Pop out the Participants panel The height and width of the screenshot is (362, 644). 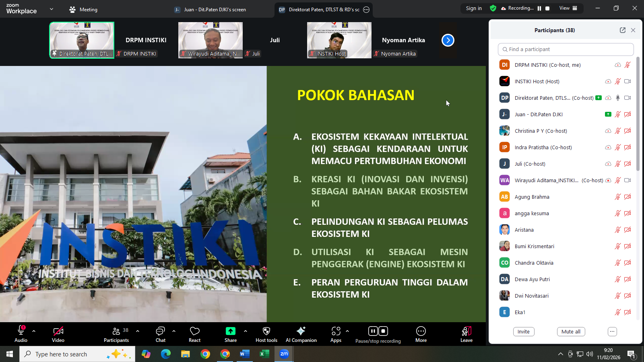622,30
